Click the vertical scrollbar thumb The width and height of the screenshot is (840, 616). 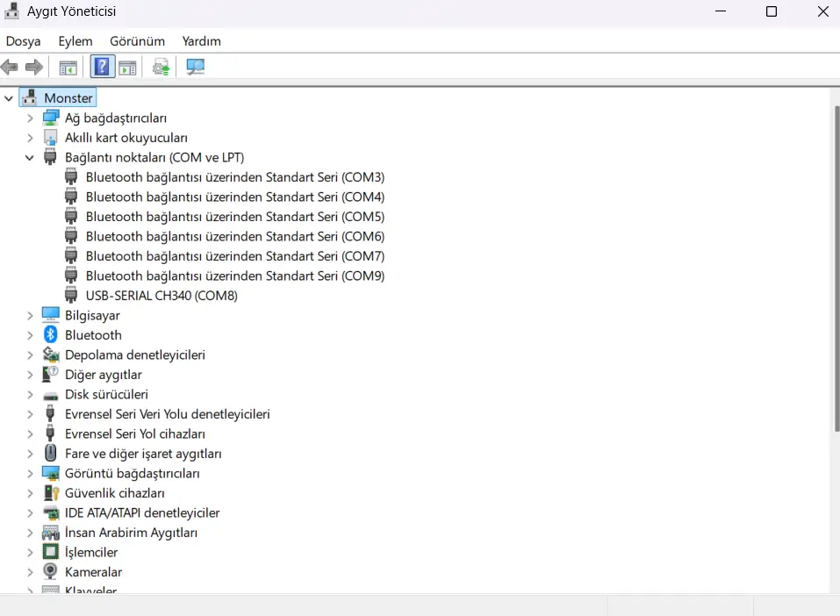[836, 268]
